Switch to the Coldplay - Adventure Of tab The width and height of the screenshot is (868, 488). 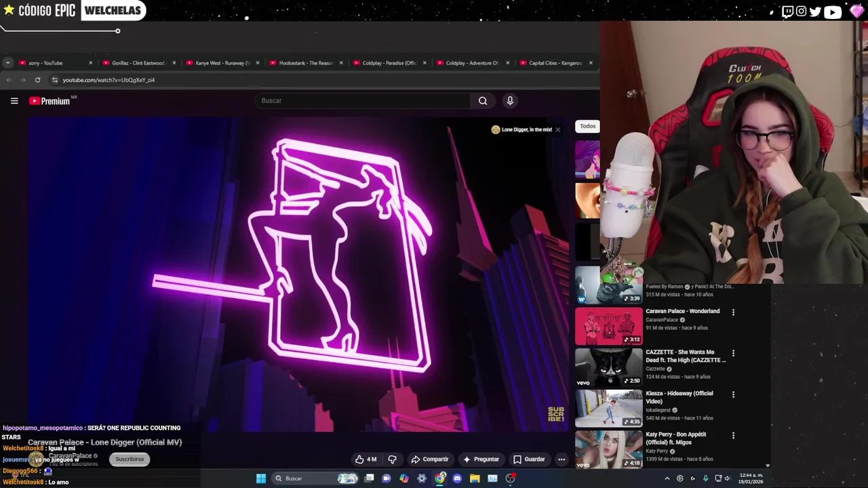tap(473, 63)
